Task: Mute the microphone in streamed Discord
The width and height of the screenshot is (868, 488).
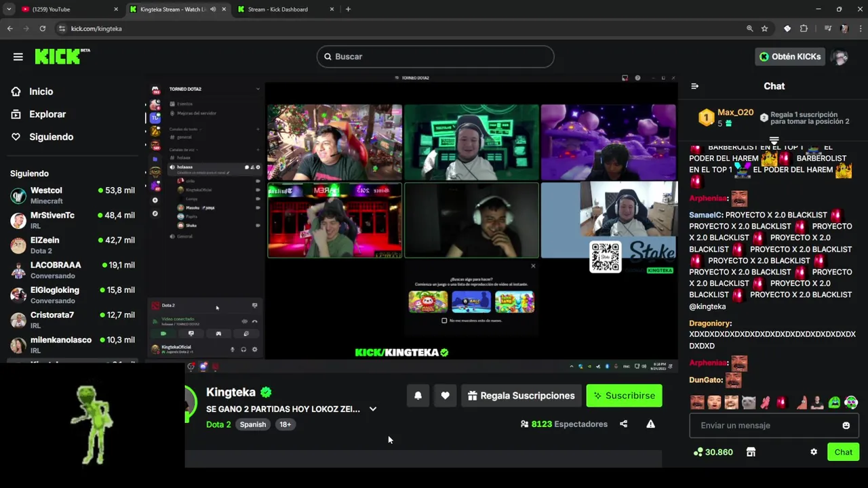Action: pyautogui.click(x=233, y=349)
